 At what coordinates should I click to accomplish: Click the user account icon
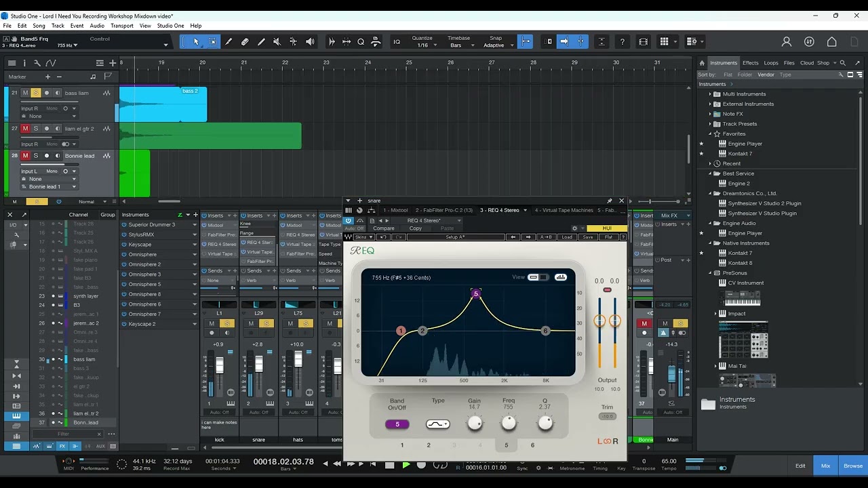click(x=787, y=42)
